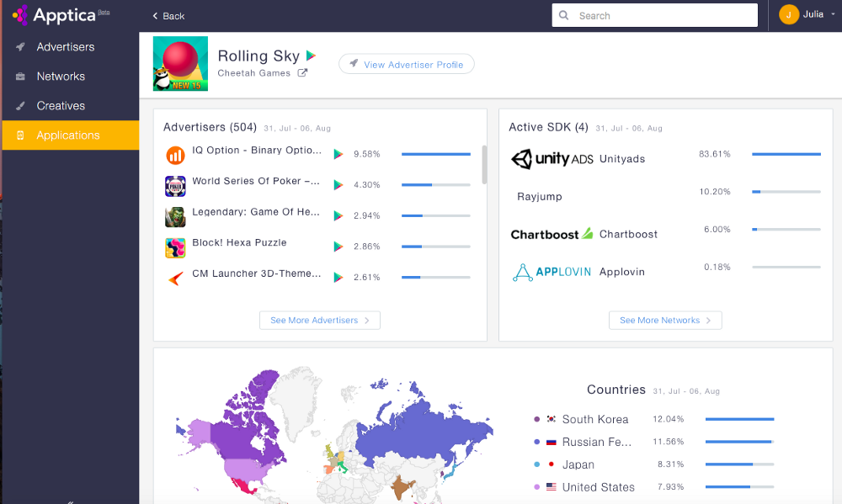Select United States in Countries list
The height and width of the screenshot is (504, 842).
point(598,487)
